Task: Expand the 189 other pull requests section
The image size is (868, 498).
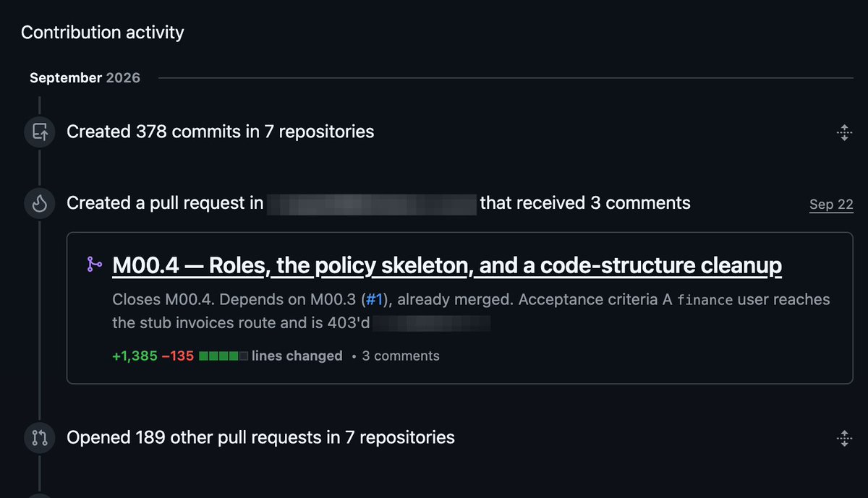Action: pos(843,437)
